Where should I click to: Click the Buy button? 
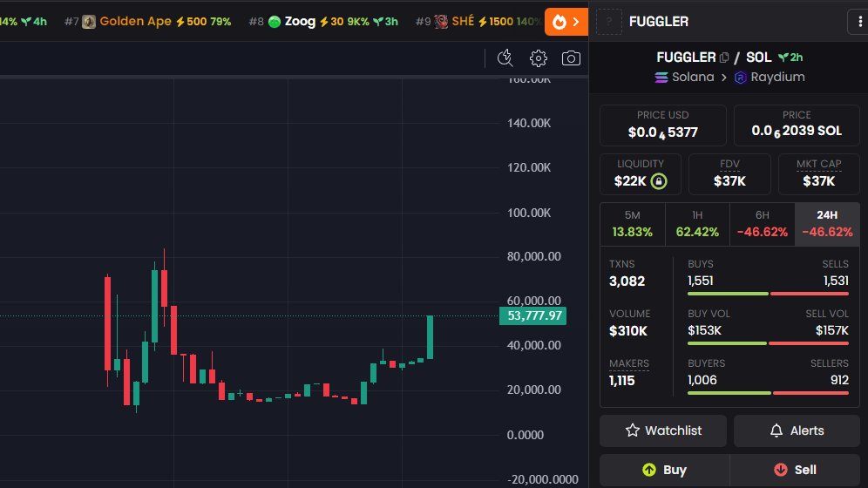pyautogui.click(x=664, y=471)
